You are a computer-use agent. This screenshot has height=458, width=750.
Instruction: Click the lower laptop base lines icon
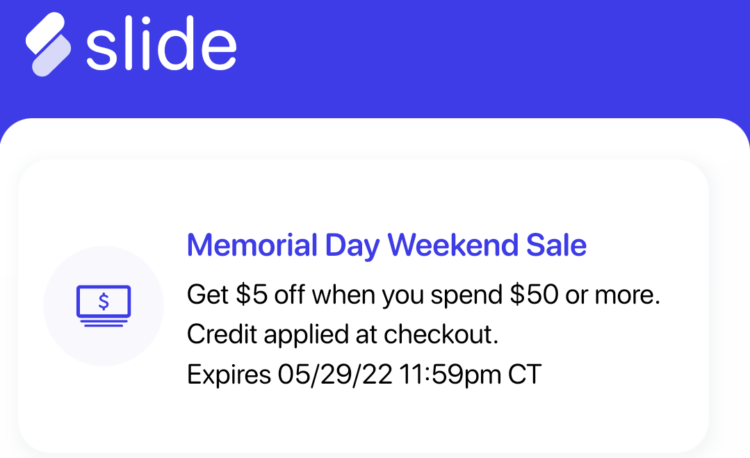[104, 323]
